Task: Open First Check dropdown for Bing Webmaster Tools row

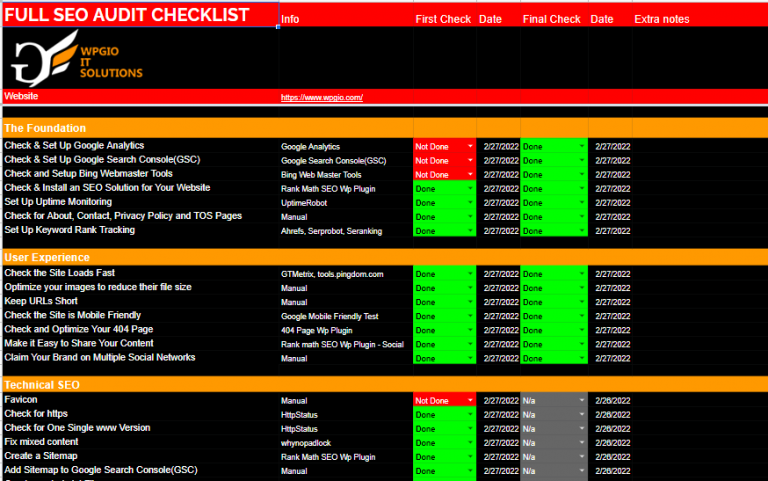Action: tap(470, 175)
